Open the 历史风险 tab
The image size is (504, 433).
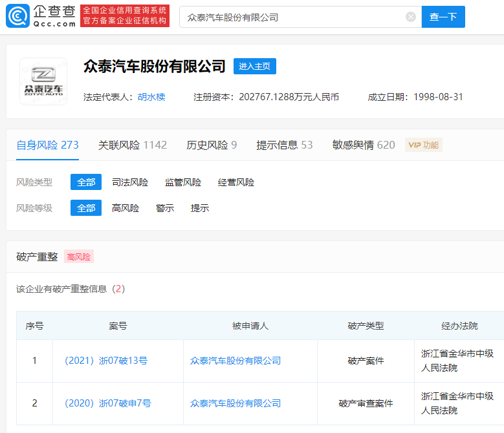pyautogui.click(x=212, y=145)
